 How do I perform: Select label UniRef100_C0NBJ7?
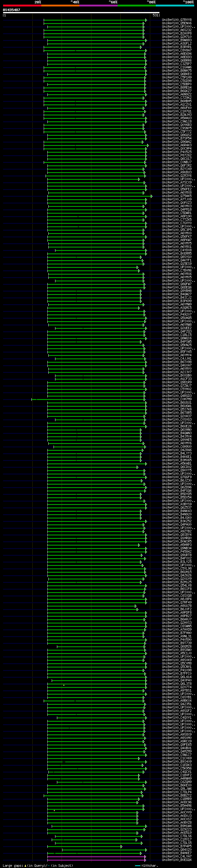coord(176,162)
